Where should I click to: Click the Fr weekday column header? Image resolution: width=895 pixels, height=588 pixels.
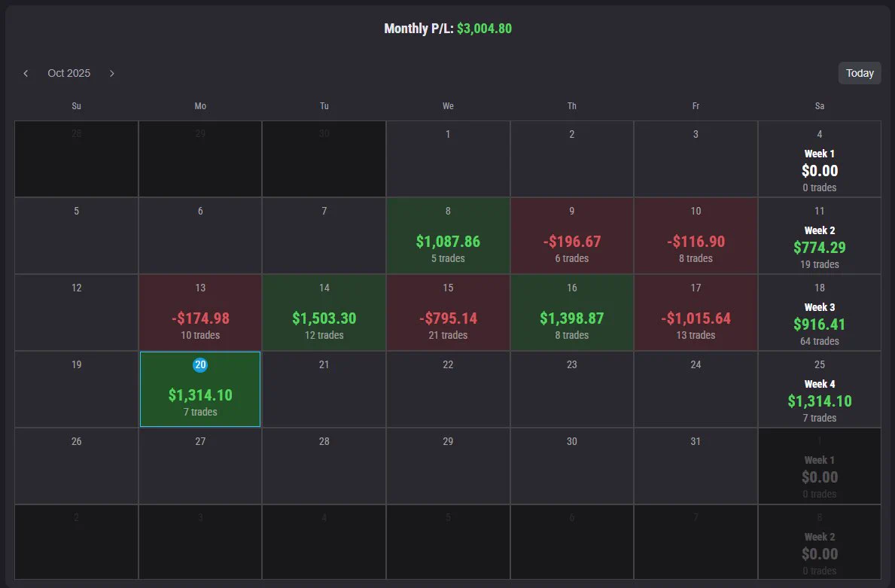(696, 106)
